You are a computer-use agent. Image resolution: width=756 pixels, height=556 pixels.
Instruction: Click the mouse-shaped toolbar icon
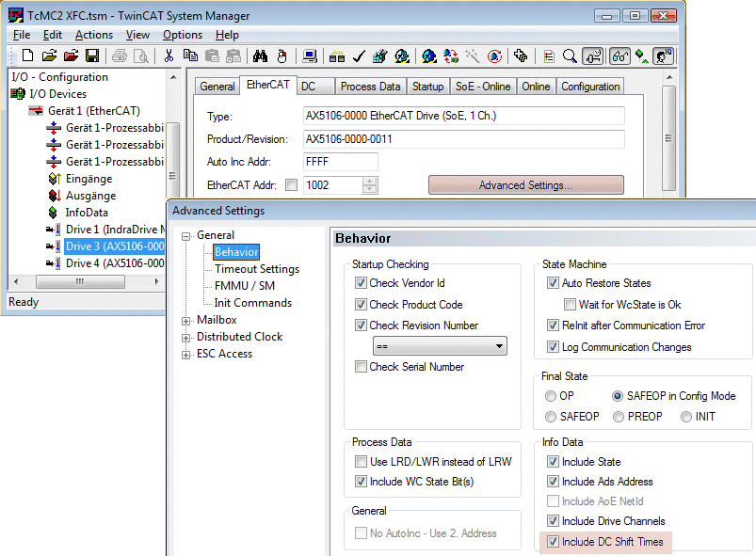(282, 56)
